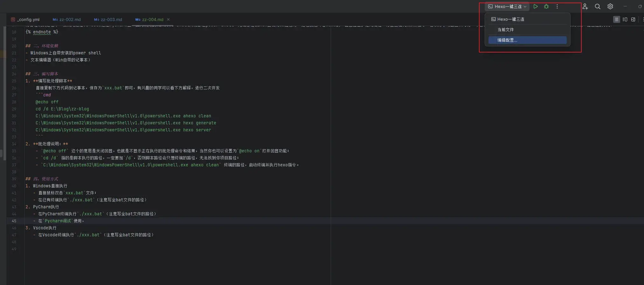Click the @echo off code line
This screenshot has width=644, height=285.
coord(47,102)
